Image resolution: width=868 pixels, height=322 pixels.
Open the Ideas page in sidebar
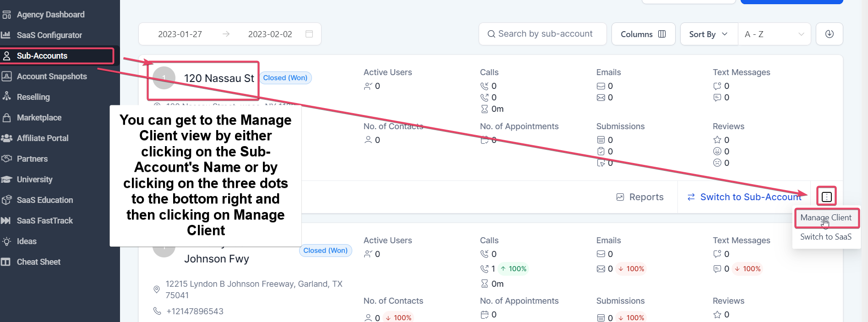(27, 241)
